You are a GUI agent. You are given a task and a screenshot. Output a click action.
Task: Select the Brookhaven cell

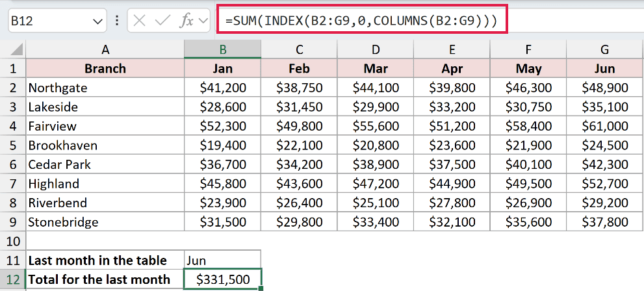click(x=105, y=145)
